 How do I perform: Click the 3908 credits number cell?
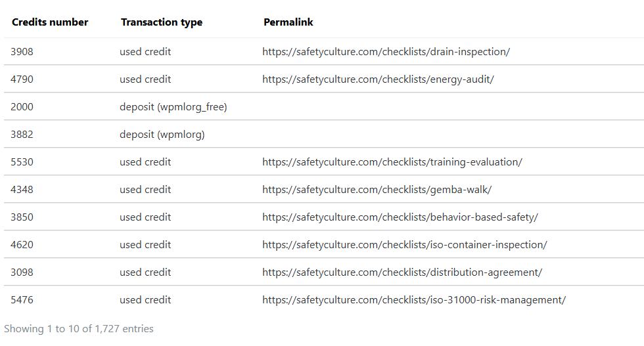click(x=22, y=52)
